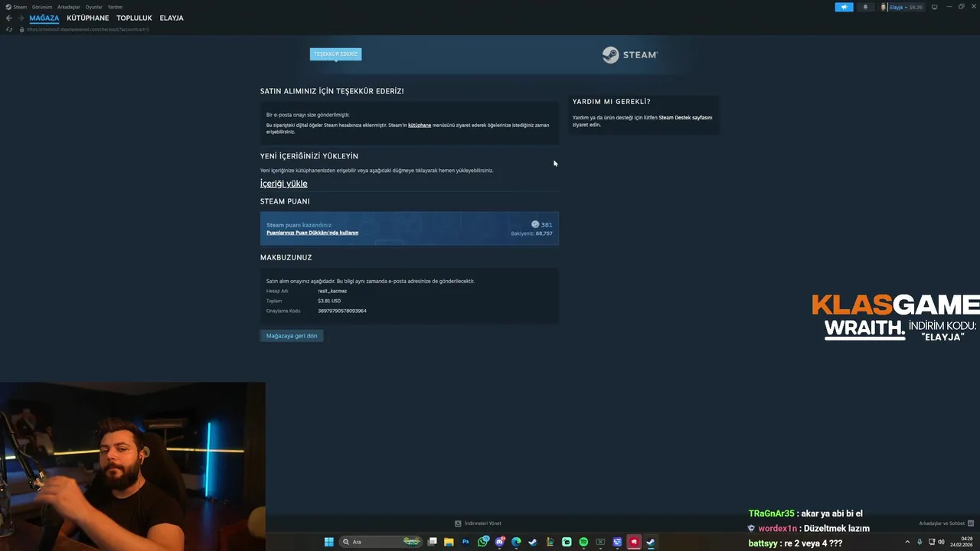Image resolution: width=980 pixels, height=551 pixels.
Task: Open İndirmeleri Yönet downloads manager
Action: point(478,523)
